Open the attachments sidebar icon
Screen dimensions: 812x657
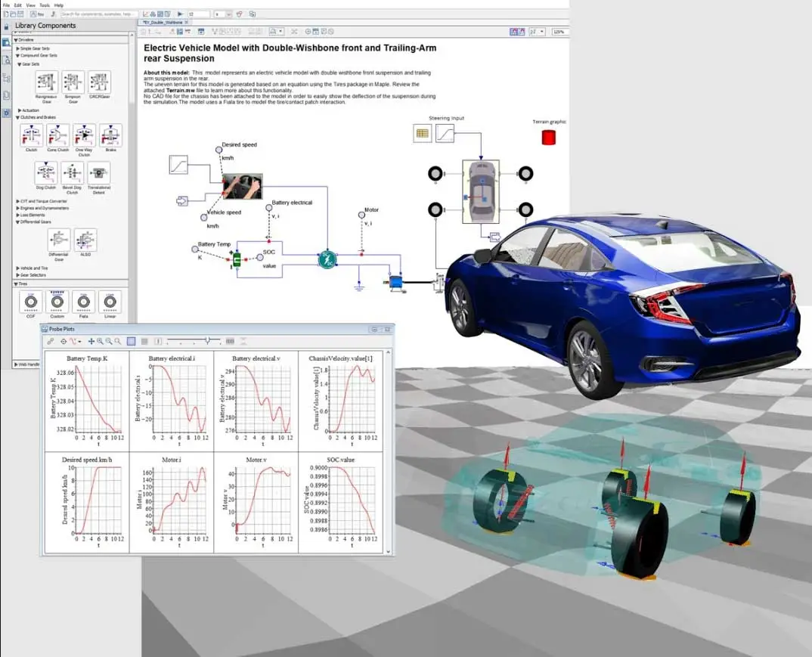[x=6, y=96]
